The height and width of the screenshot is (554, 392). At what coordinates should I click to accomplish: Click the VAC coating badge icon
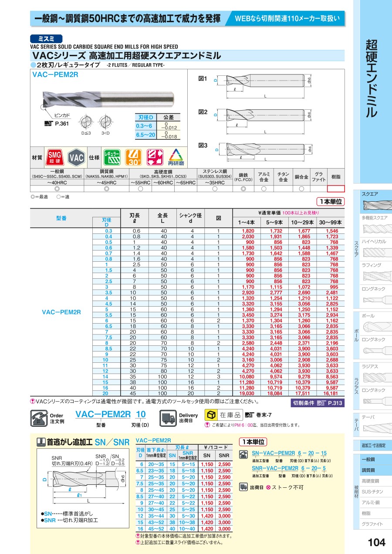pos(76,157)
